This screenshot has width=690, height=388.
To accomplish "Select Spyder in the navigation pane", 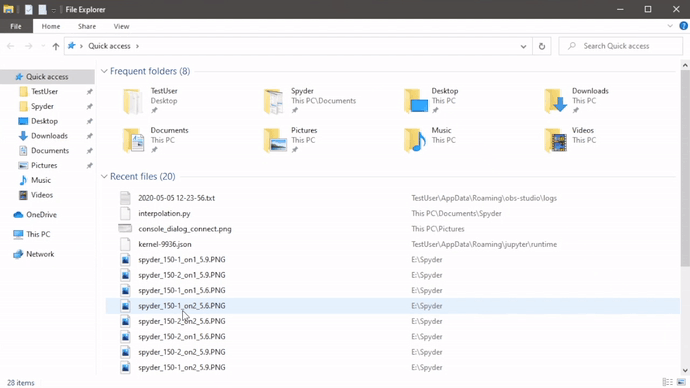I will pyautogui.click(x=42, y=106).
